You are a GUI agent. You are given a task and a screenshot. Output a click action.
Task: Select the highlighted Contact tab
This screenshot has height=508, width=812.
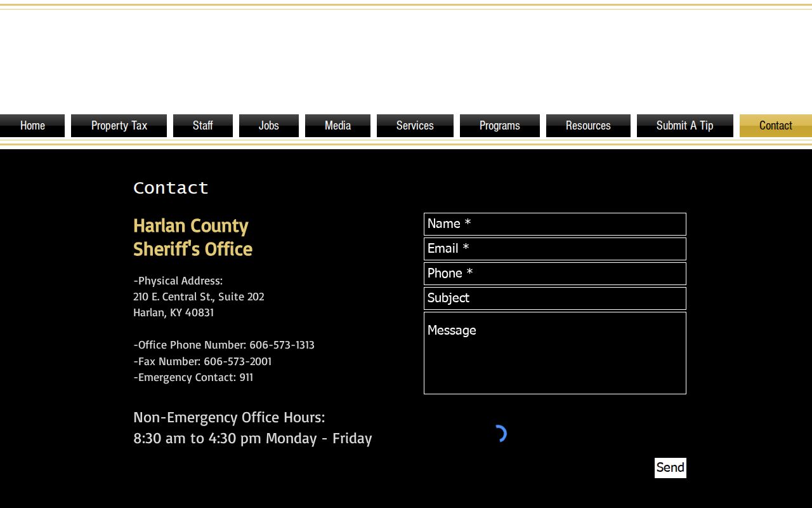(x=776, y=126)
